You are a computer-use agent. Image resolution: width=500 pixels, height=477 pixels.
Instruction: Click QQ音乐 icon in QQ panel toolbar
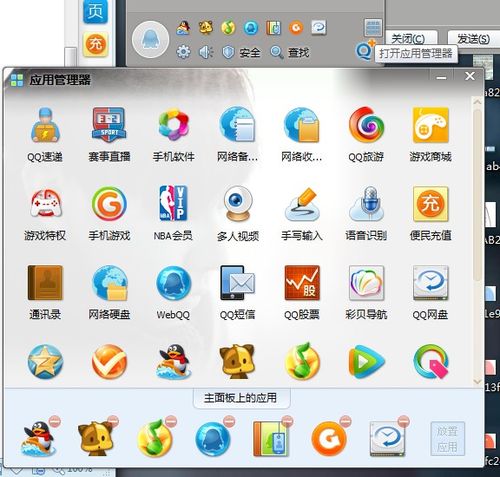228,28
